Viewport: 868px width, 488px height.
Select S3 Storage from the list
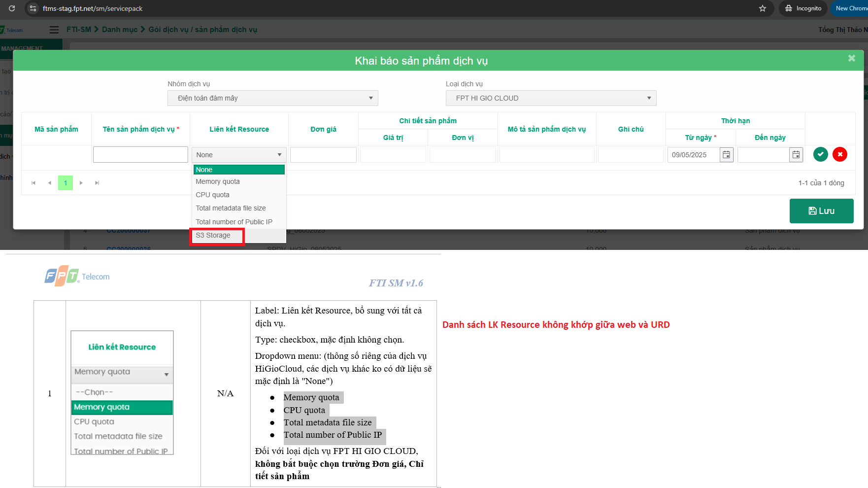coord(213,236)
